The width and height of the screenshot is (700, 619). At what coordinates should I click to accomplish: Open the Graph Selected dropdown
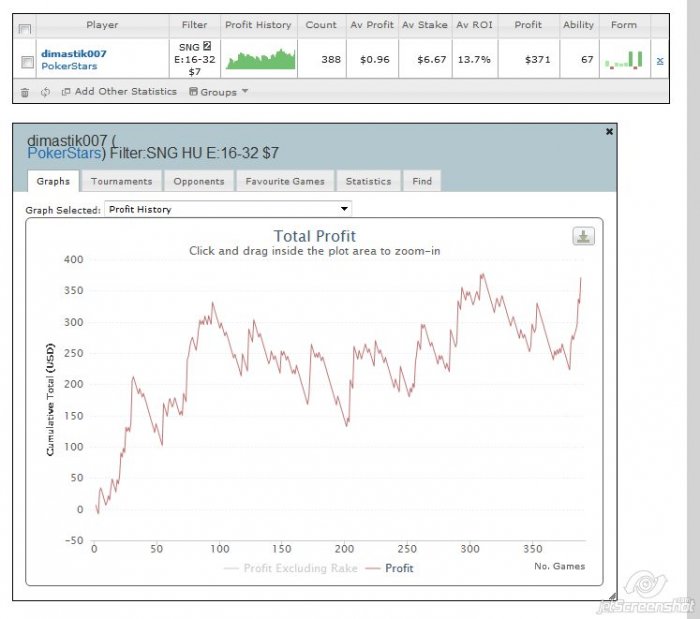(x=228, y=209)
